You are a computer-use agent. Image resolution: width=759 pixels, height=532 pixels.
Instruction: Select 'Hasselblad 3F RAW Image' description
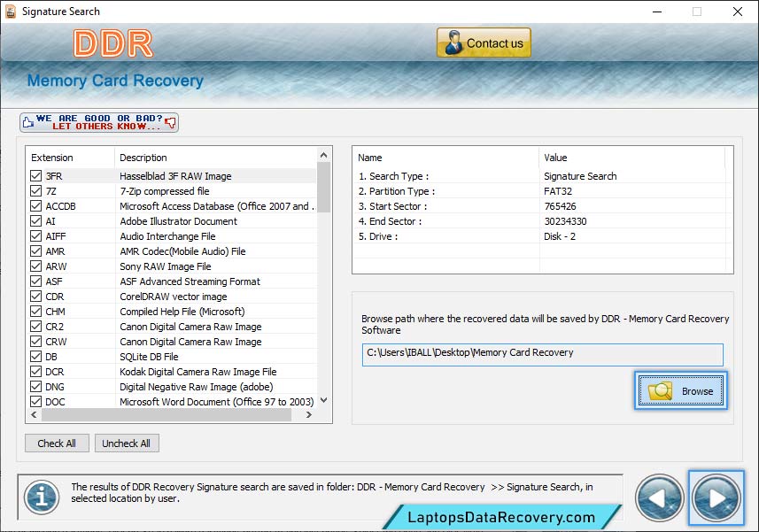175,176
